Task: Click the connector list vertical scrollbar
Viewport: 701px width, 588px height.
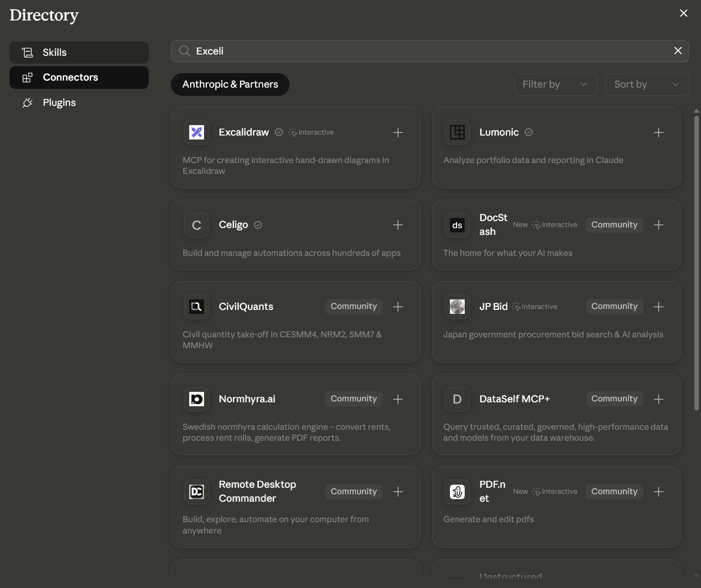Action: point(696,263)
